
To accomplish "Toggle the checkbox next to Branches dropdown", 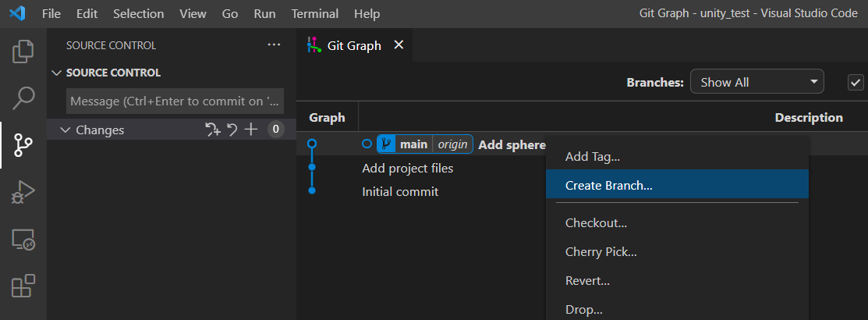I will click(856, 83).
